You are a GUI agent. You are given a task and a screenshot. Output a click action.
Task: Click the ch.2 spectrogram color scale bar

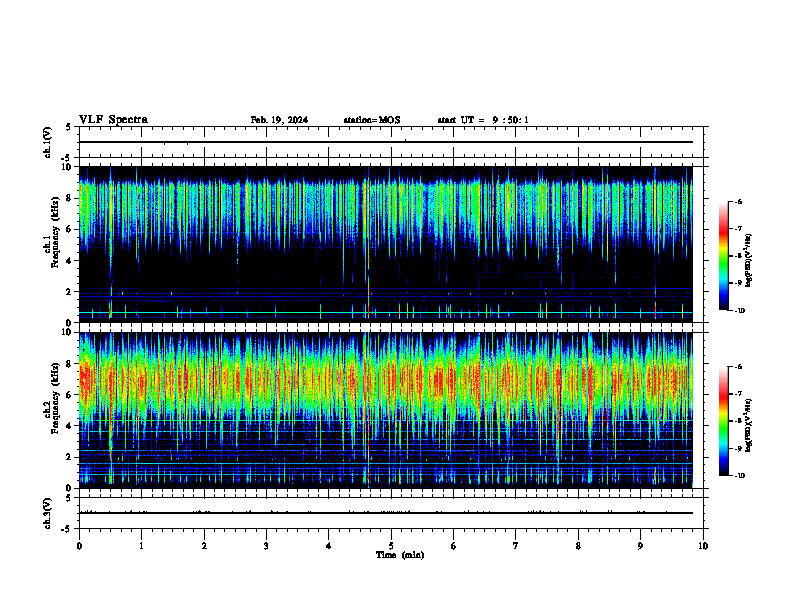point(723,421)
